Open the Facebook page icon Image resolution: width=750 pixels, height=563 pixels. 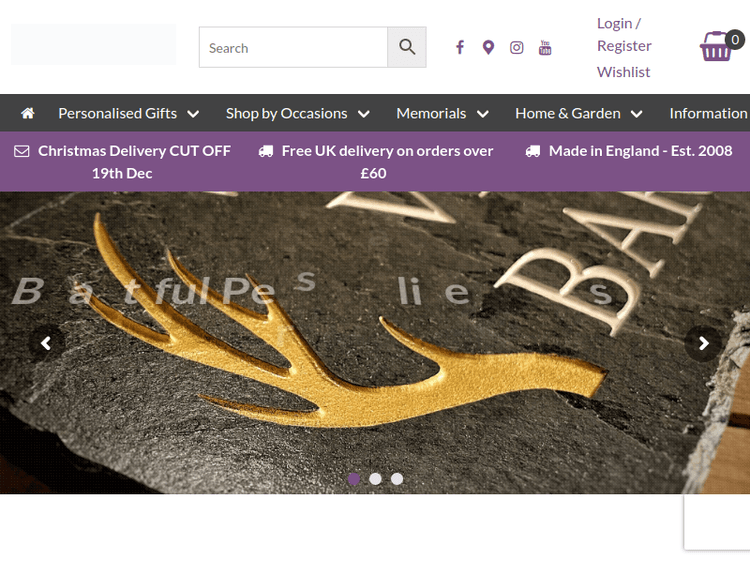pos(460,47)
